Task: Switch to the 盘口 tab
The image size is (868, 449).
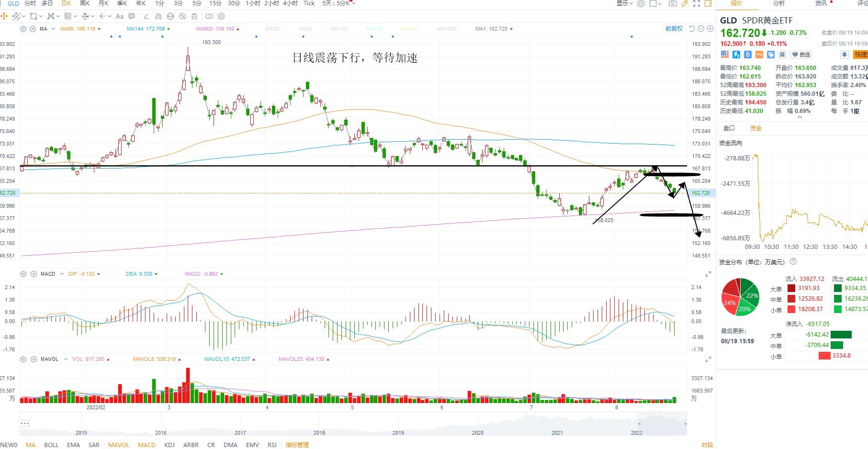Action: [x=729, y=128]
